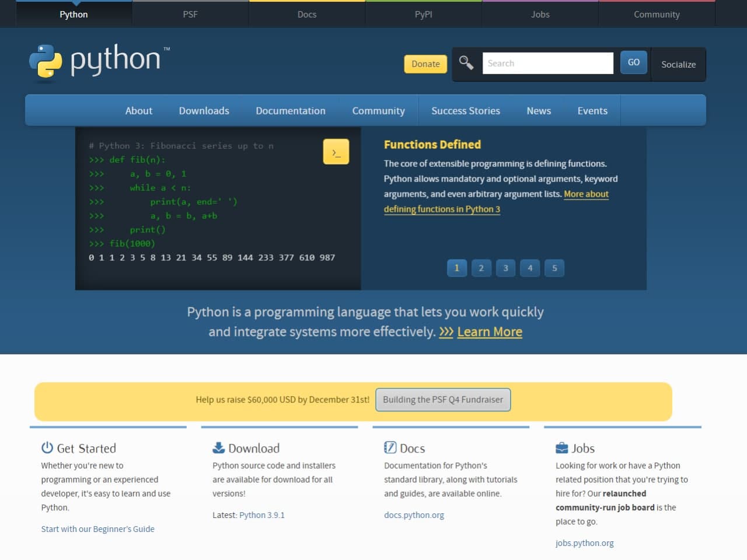Viewport: 747px width, 560px height.
Task: Open the Jobs top tab
Action: tap(540, 14)
